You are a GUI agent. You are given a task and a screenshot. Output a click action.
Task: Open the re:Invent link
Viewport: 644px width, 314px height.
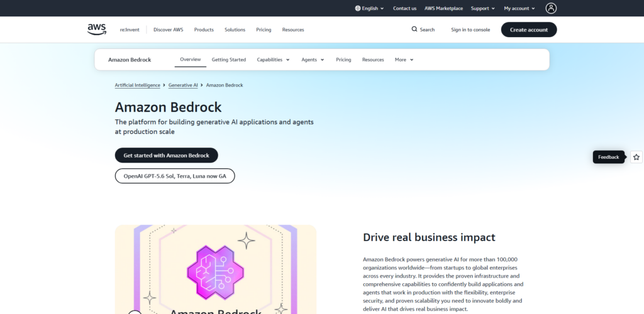click(130, 30)
